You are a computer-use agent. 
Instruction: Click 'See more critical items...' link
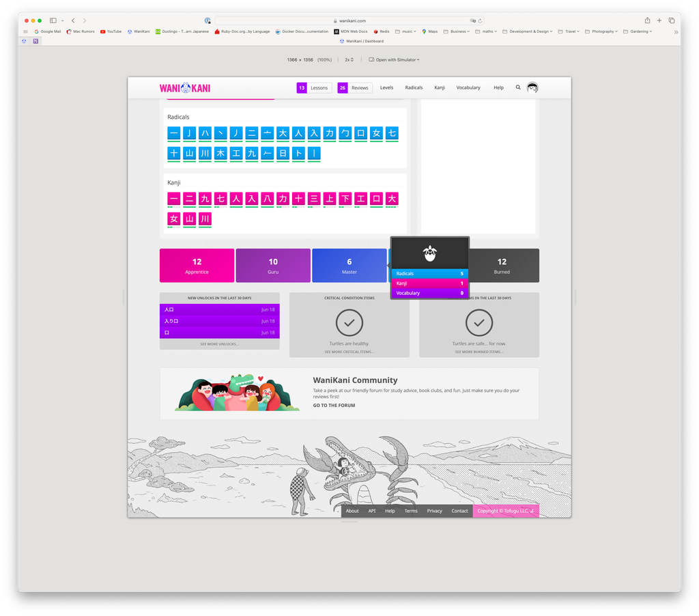(x=349, y=352)
